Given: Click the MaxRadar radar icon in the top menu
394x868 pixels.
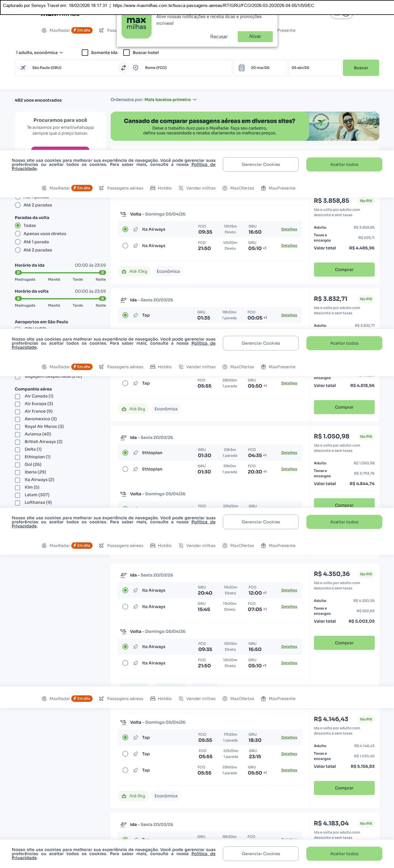Looking at the screenshot, I should (44, 30).
